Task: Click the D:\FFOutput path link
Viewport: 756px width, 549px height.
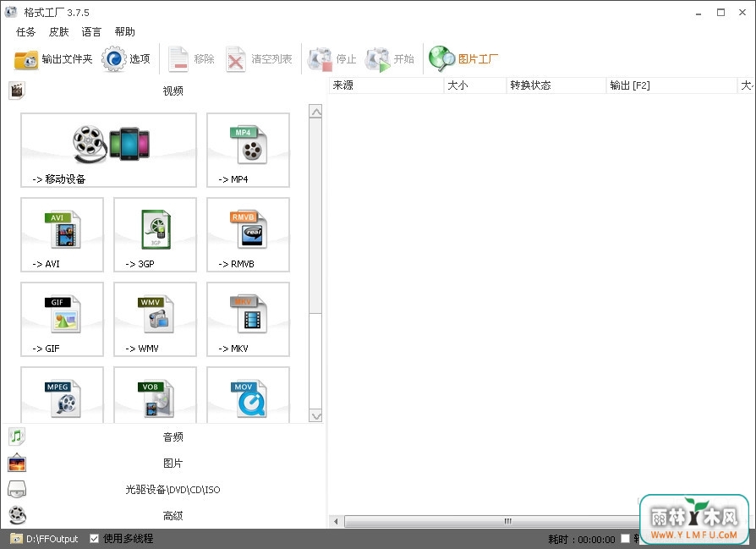Action: (52, 539)
